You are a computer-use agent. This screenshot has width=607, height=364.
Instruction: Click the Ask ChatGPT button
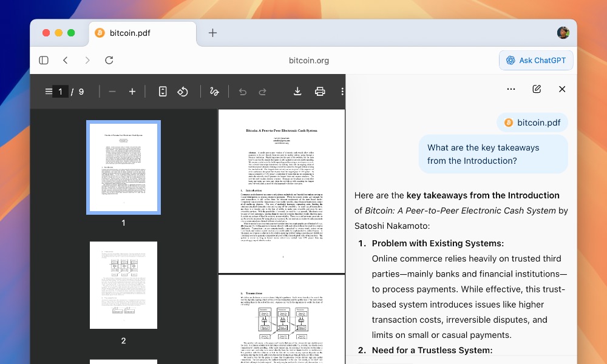pos(536,60)
